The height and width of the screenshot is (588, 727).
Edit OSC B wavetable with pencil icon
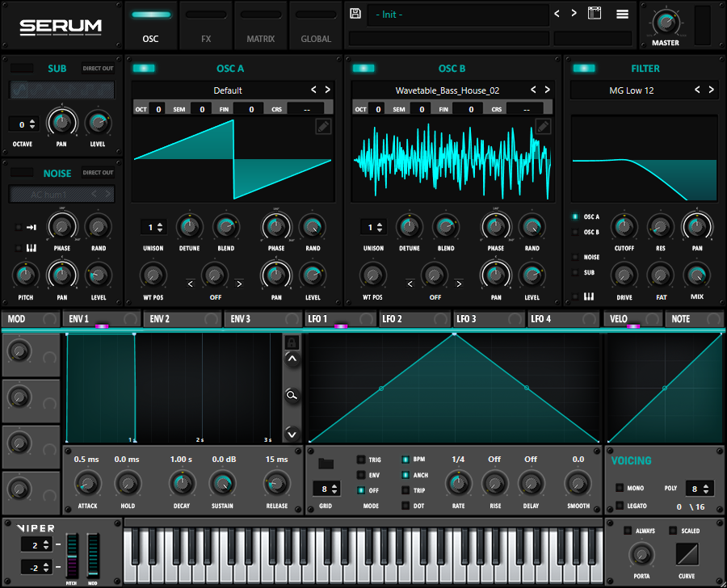click(x=543, y=126)
